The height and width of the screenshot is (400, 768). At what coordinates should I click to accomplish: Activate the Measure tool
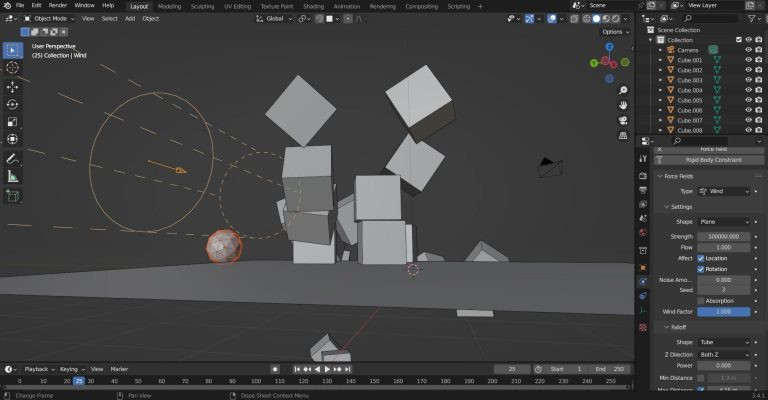[12, 176]
